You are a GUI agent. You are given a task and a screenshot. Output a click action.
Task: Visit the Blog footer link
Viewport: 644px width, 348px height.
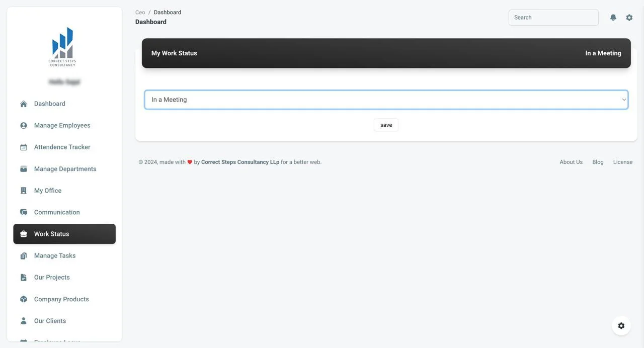tap(598, 162)
